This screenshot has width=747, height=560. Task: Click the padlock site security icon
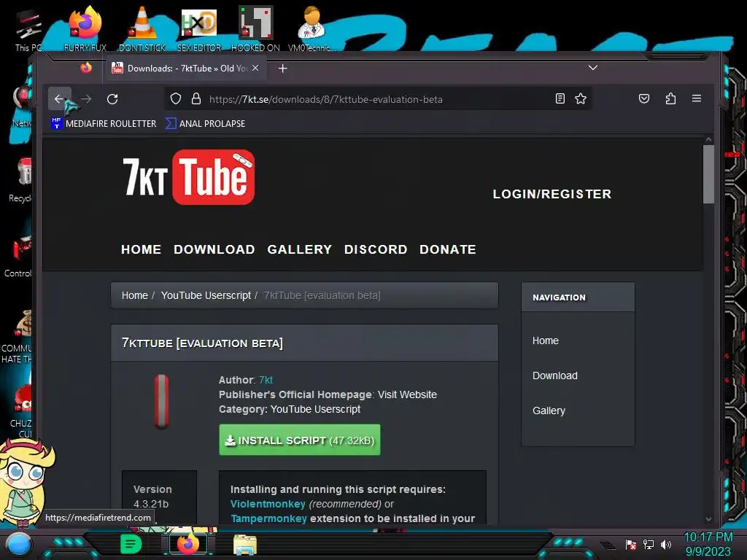196,98
